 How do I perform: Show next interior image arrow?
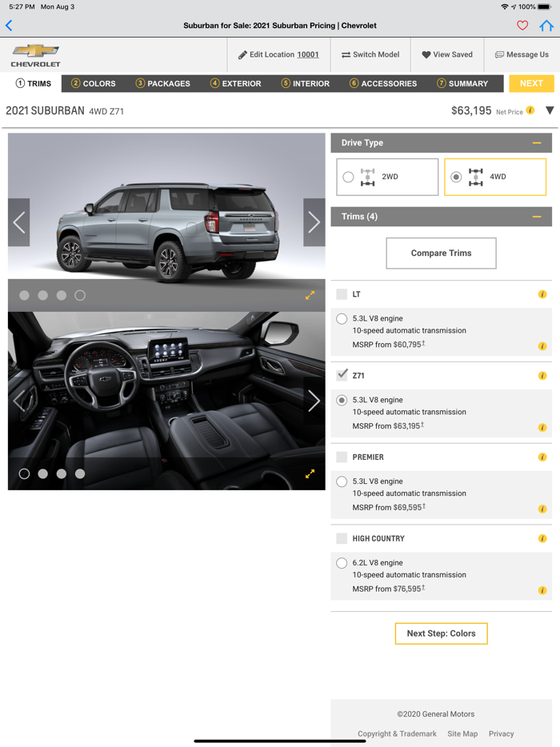coord(314,401)
